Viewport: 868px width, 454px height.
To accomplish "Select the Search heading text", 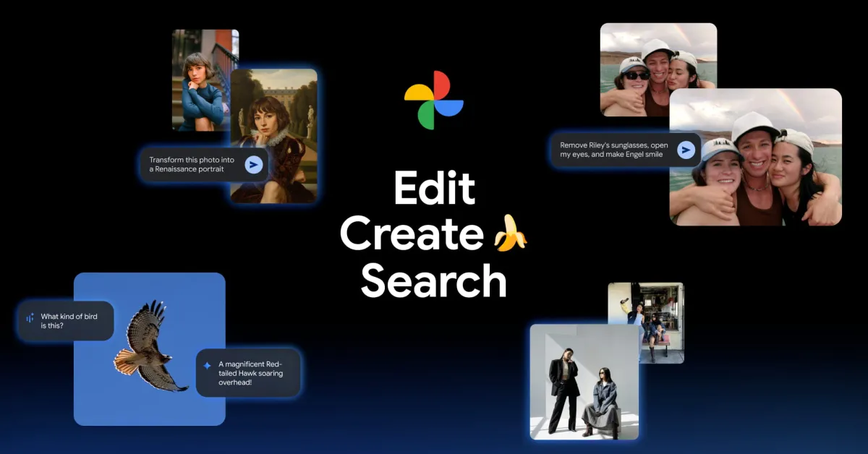I will (433, 282).
